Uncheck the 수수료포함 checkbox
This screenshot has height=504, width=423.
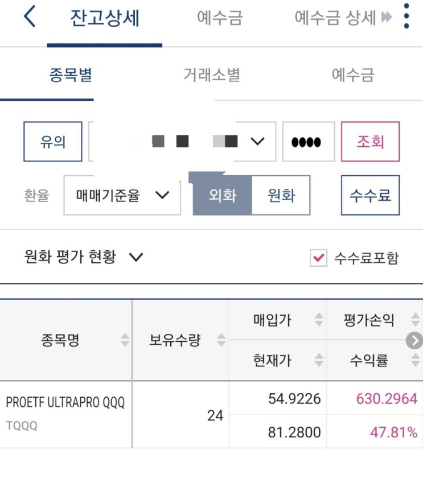pyautogui.click(x=318, y=258)
